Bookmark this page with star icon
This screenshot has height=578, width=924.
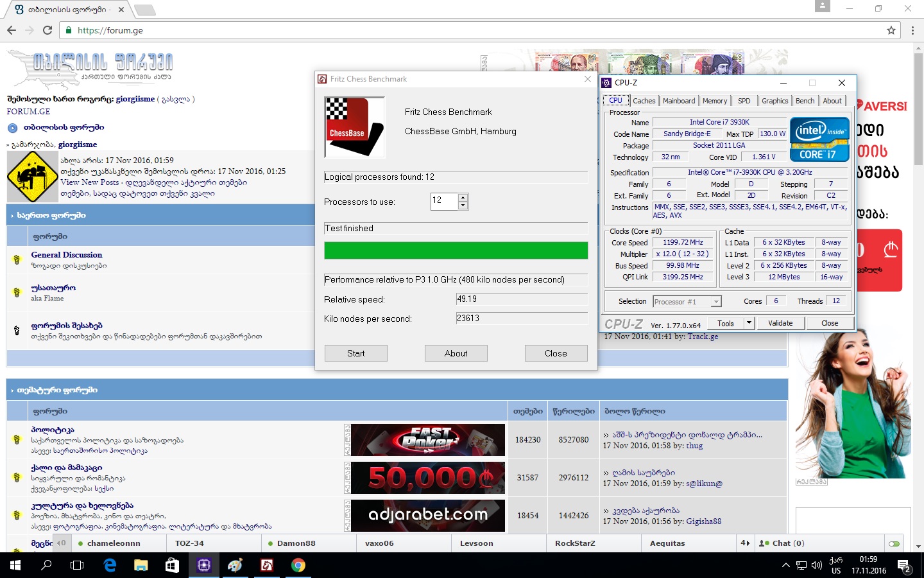pyautogui.click(x=891, y=30)
